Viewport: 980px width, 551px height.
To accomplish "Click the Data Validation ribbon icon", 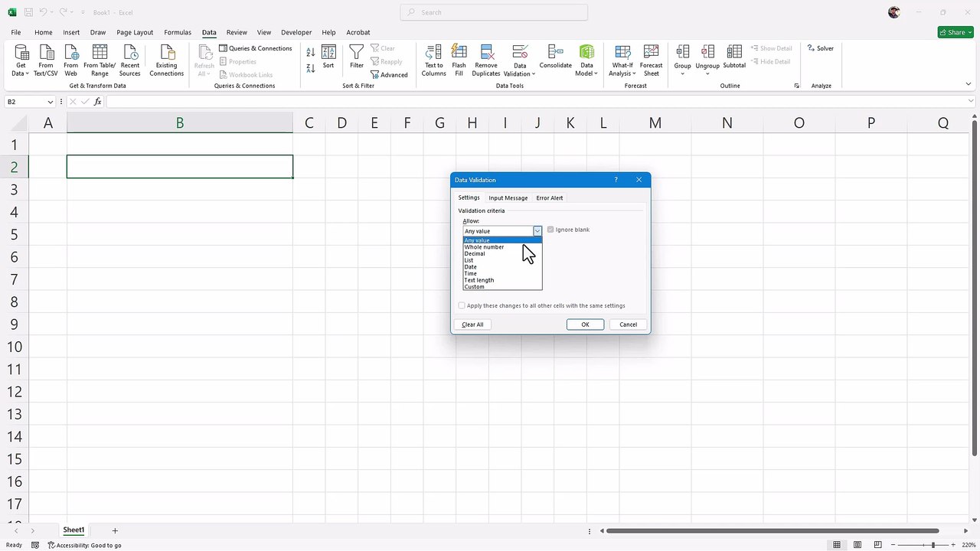I will point(520,53).
